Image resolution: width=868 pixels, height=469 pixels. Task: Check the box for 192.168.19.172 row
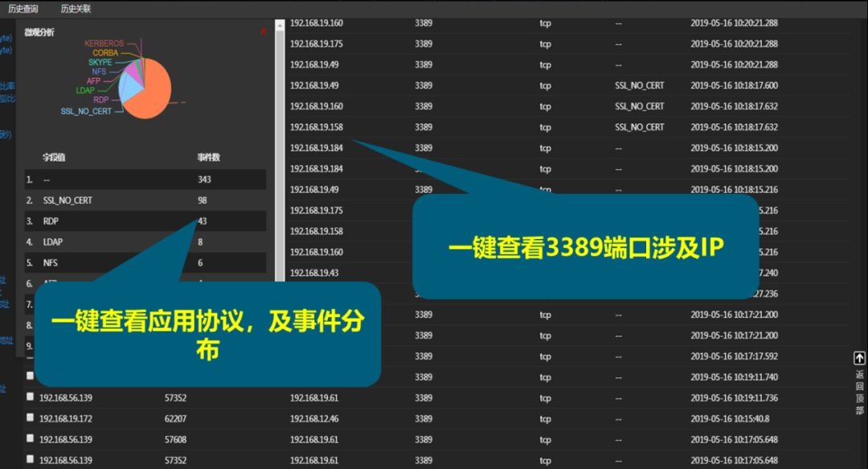point(30,418)
